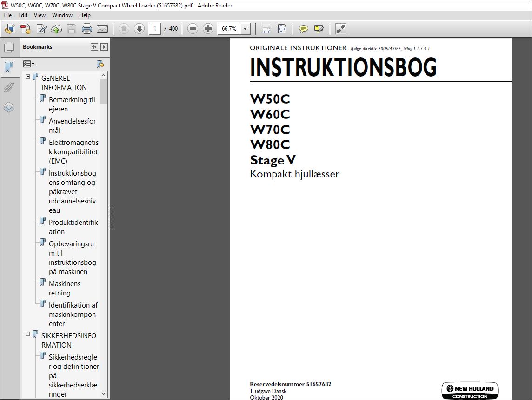532x400 pixels.
Task: Click the Save floppy disk icon
Action: [72, 29]
